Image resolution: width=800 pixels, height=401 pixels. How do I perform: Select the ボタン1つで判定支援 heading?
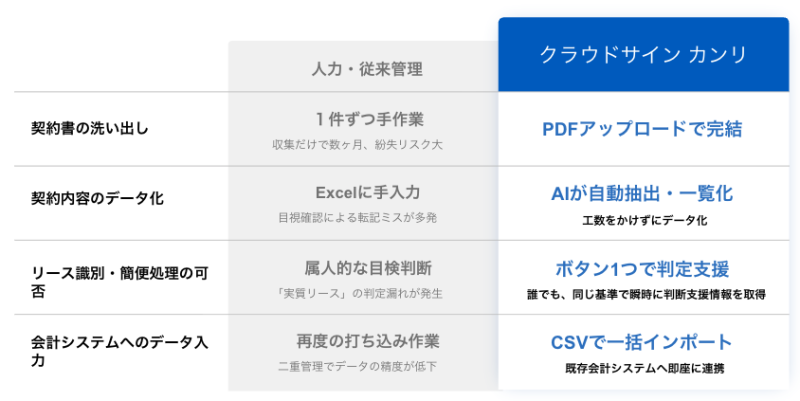click(642, 268)
